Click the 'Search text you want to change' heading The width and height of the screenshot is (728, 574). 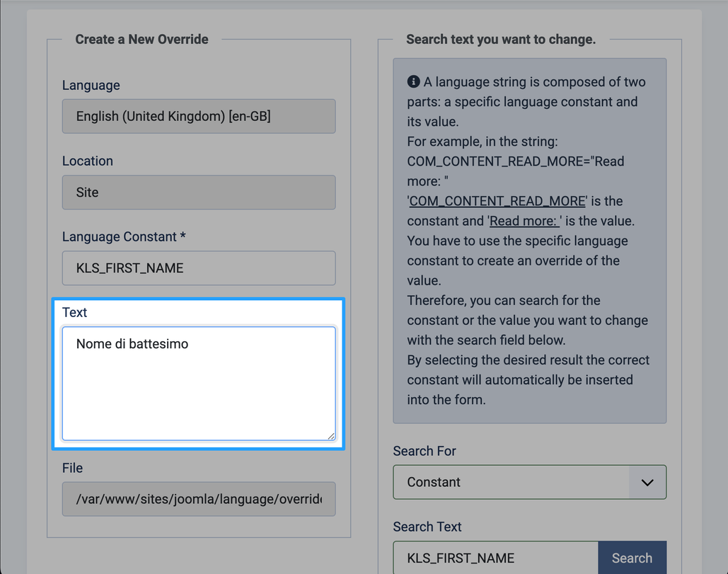(501, 40)
